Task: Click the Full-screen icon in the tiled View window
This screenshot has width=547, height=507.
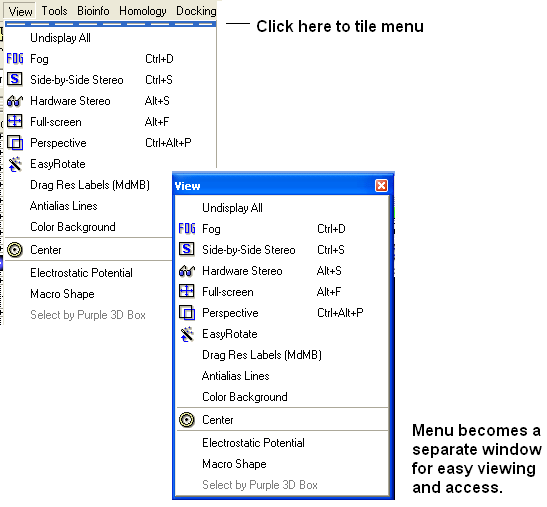Action: tap(187, 291)
